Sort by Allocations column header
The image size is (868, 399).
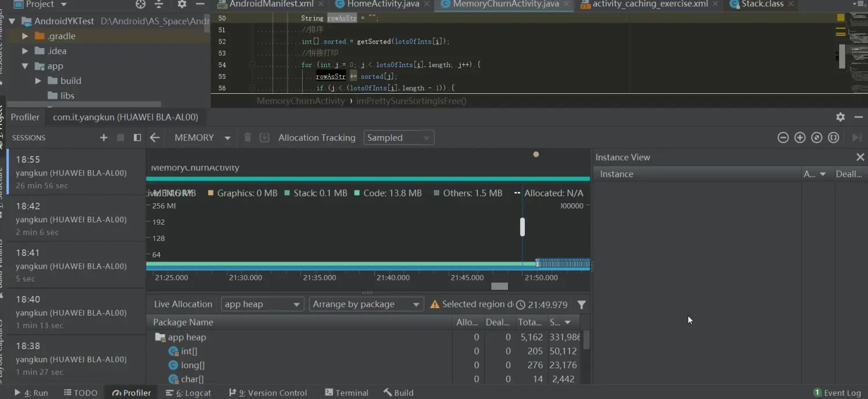467,322
